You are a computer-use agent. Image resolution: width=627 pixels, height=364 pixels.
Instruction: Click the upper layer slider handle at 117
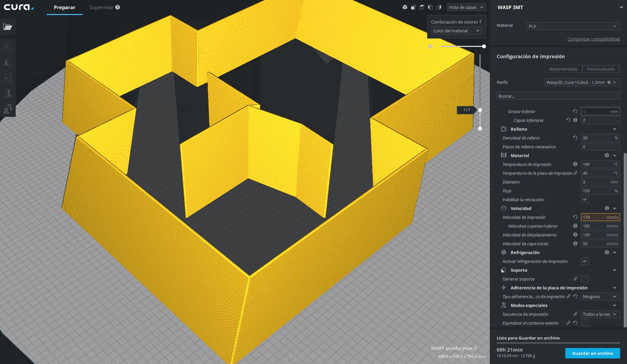(x=480, y=110)
